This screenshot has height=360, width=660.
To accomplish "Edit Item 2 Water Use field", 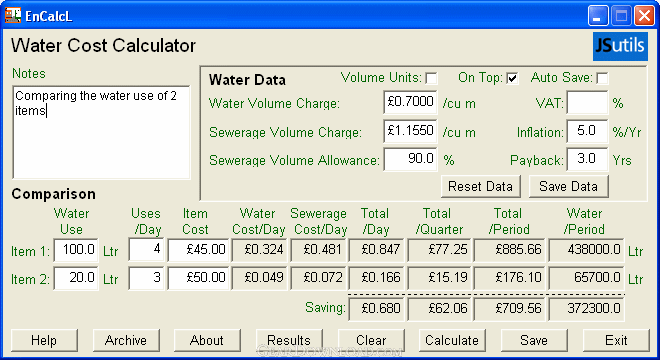I will [76, 278].
